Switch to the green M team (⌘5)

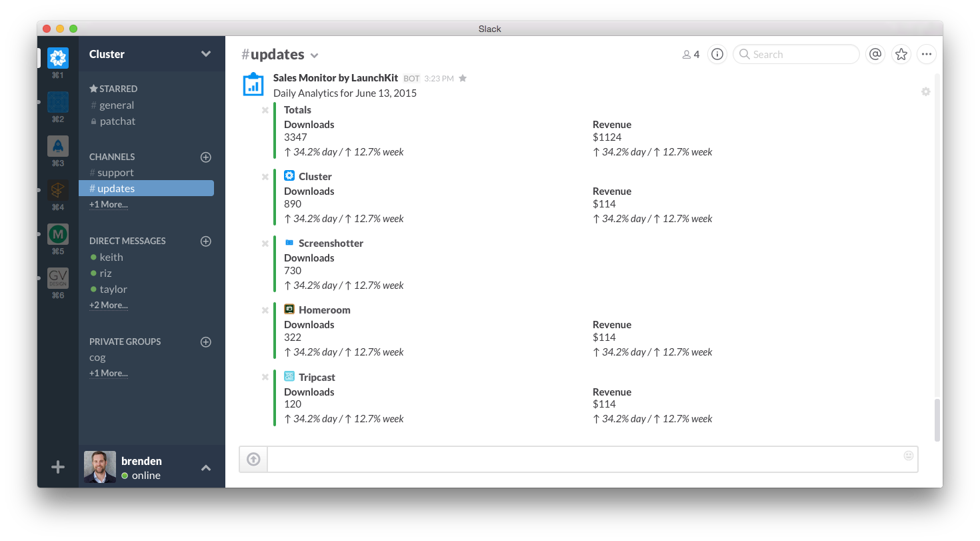[58, 234]
